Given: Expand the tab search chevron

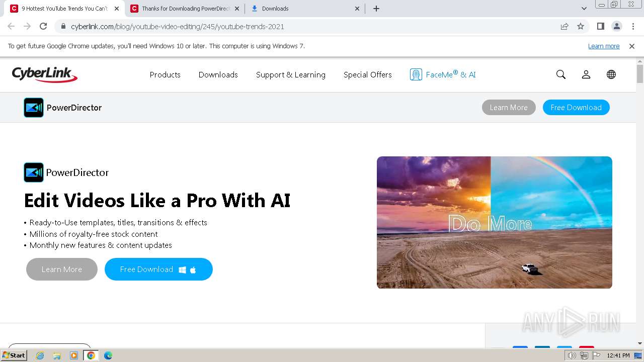Looking at the screenshot, I should [x=584, y=9].
